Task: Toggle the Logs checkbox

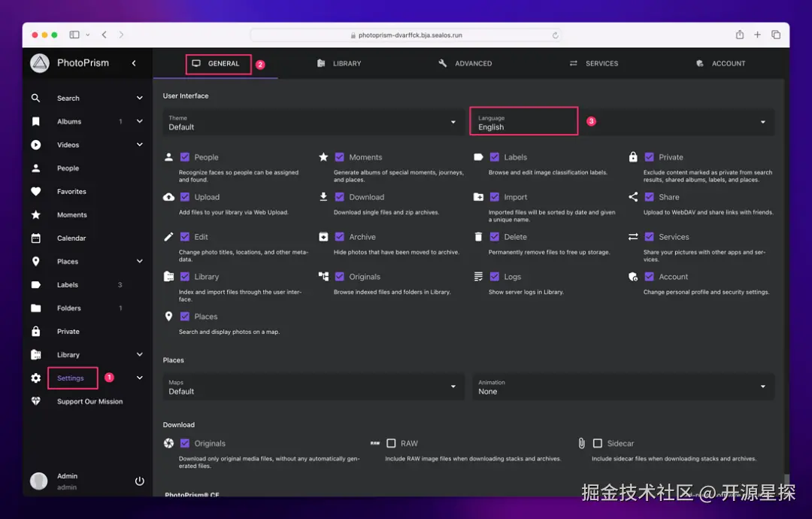Action: coord(495,277)
